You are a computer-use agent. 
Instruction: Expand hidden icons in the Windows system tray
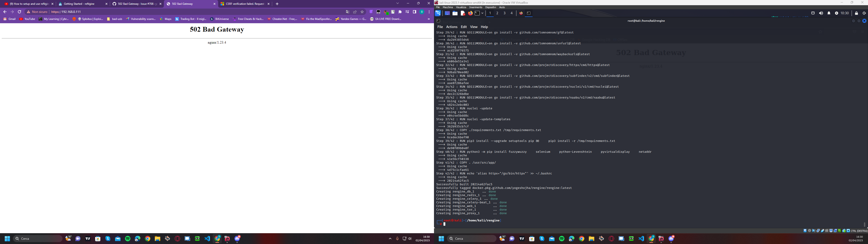pos(390,239)
